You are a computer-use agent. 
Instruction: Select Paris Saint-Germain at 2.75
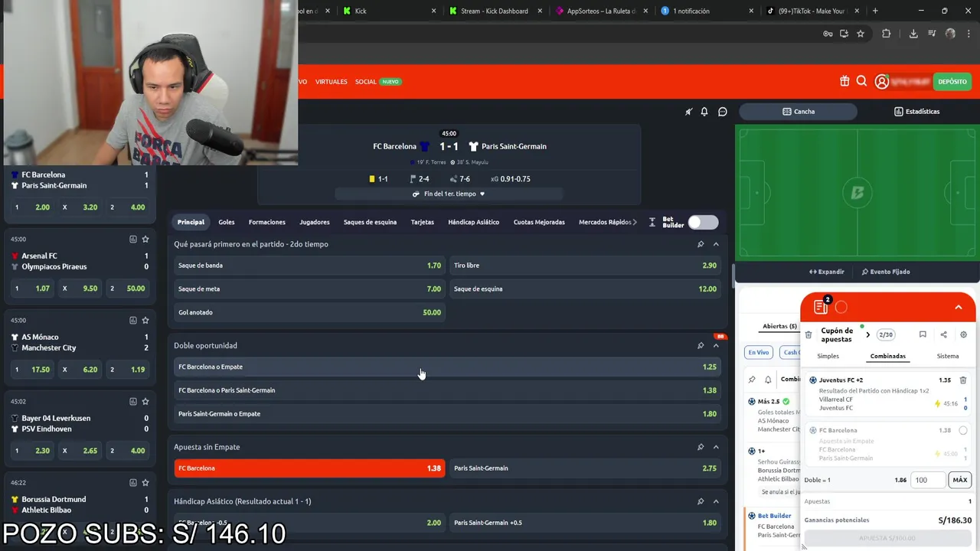tap(586, 468)
